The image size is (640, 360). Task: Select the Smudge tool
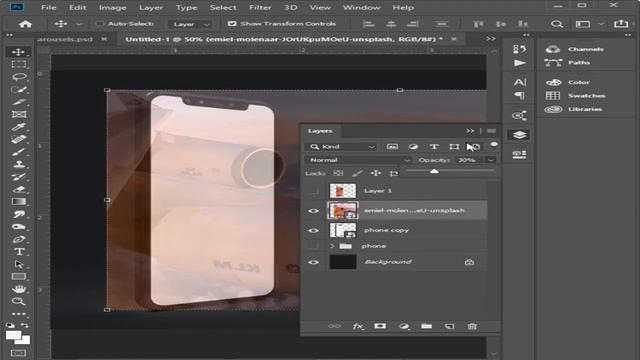point(18,214)
